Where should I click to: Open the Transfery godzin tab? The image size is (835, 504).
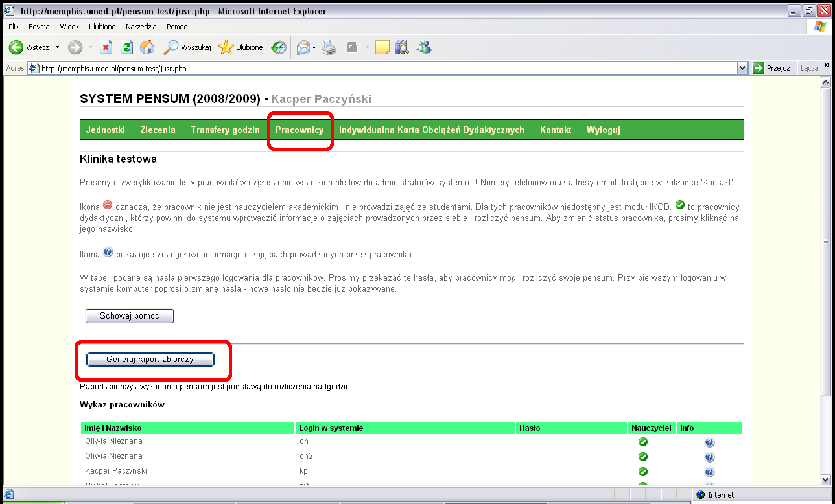(x=226, y=130)
